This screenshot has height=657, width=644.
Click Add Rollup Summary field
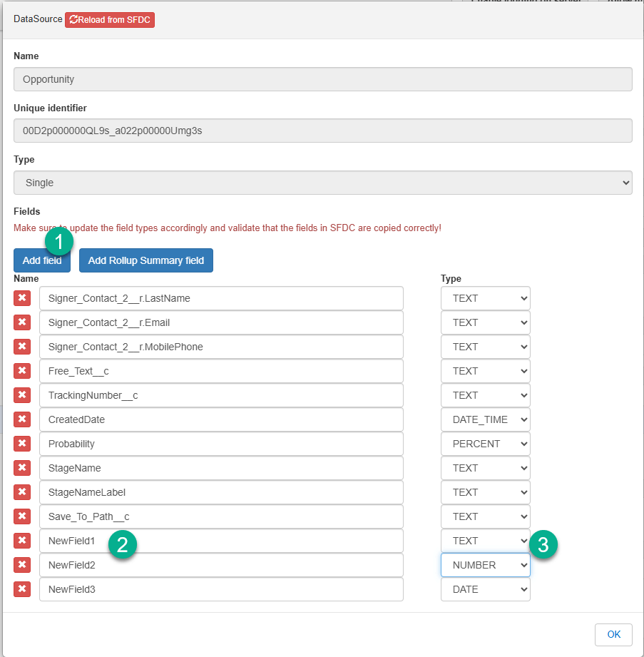146,260
